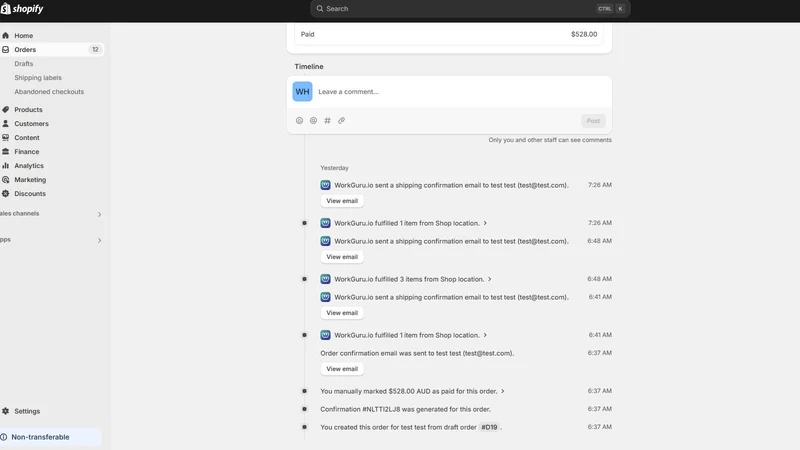Screen dimensions: 800x450
Task: Expand fulfilled 3 items event
Action: pos(490,279)
